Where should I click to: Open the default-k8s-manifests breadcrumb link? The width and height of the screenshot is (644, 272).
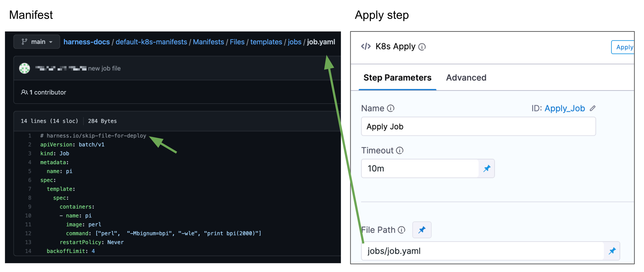151,42
